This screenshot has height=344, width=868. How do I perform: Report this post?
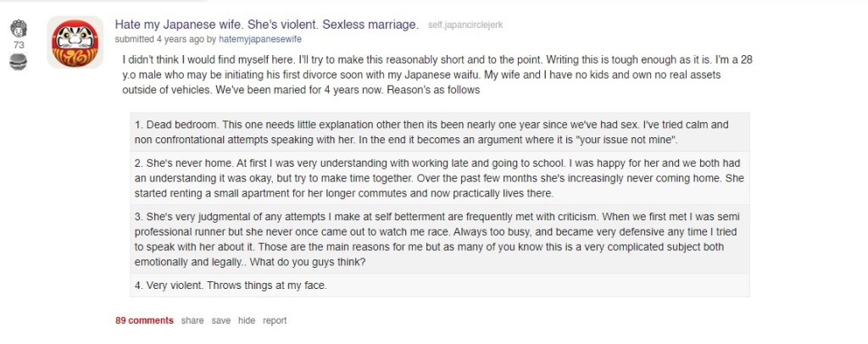pos(275,320)
